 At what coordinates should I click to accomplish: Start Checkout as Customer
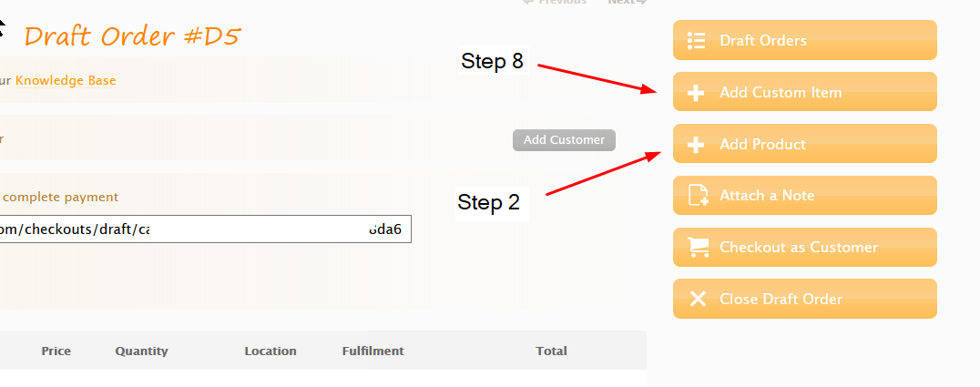pyautogui.click(x=805, y=247)
